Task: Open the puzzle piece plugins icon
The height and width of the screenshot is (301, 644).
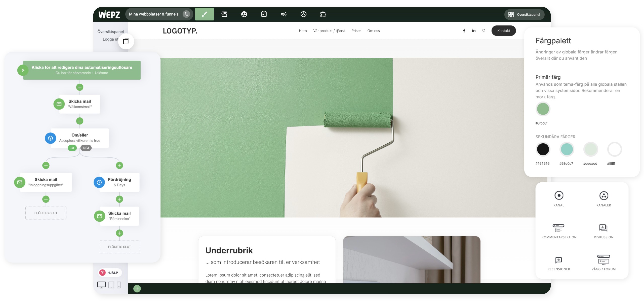Action: (x=323, y=14)
